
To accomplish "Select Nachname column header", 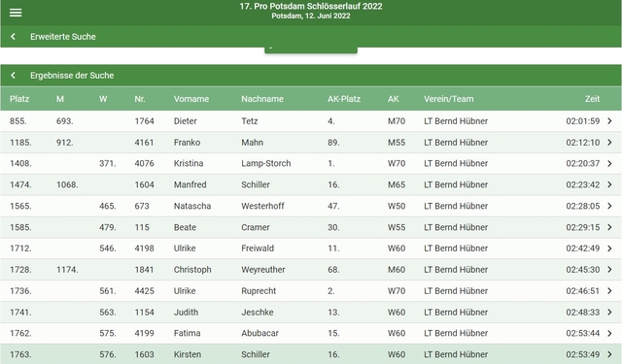I will tap(262, 99).
